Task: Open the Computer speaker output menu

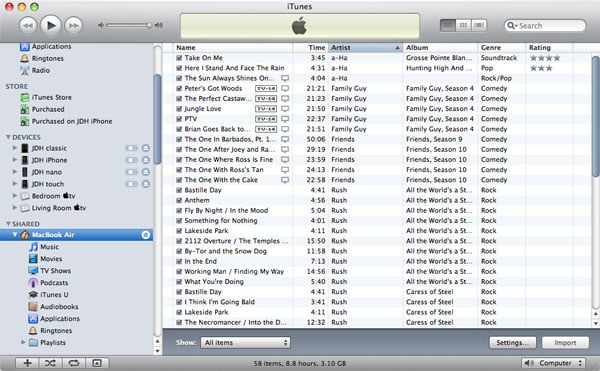Action: click(x=553, y=363)
